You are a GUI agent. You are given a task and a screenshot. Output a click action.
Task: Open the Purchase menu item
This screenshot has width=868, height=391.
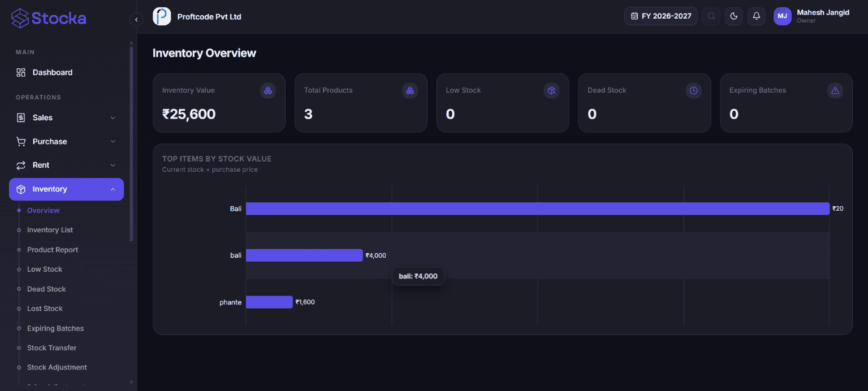coord(66,141)
